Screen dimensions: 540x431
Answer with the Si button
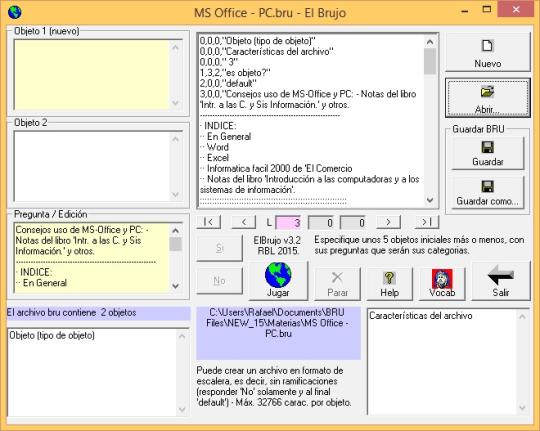click(220, 248)
